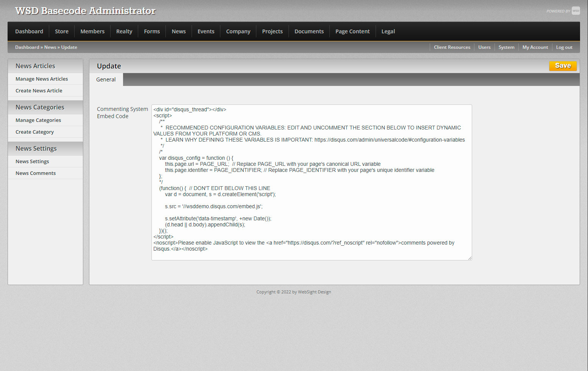Open the Legal menu item
Viewport: 588px width, 371px height.
click(x=388, y=31)
